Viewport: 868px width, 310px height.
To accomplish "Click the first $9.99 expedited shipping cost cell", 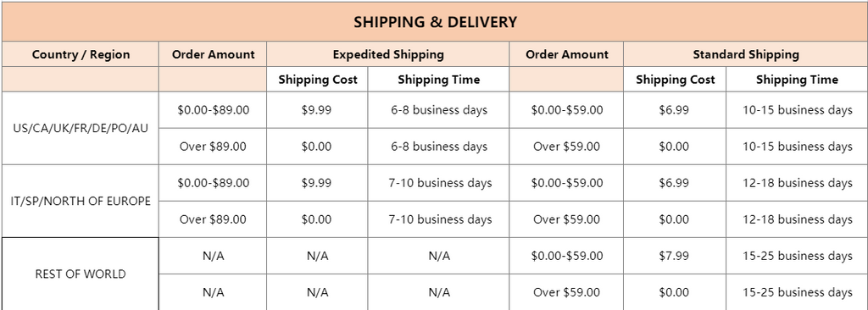I will click(x=317, y=109).
